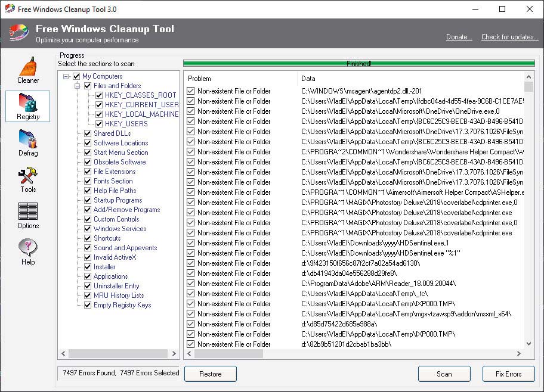Toggle HKEY_CLASSES_ROOT checkbox
The height and width of the screenshot is (392, 544).
[99, 95]
